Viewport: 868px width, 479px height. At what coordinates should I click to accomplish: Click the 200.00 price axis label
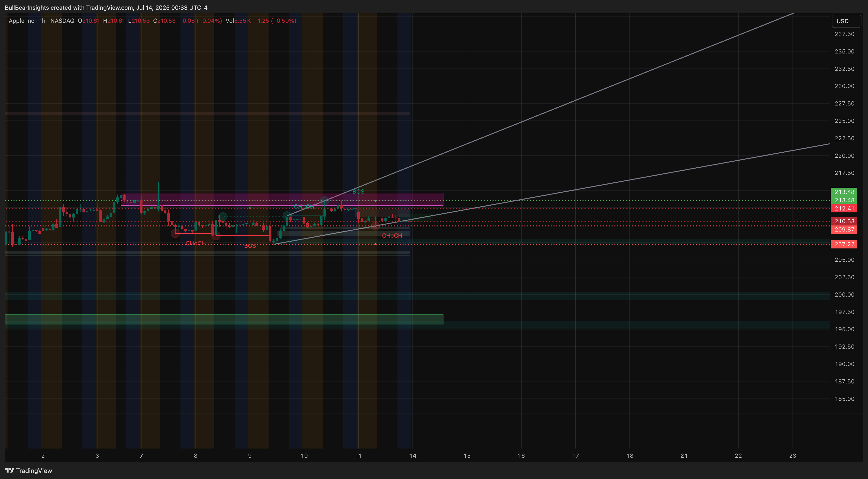844,294
